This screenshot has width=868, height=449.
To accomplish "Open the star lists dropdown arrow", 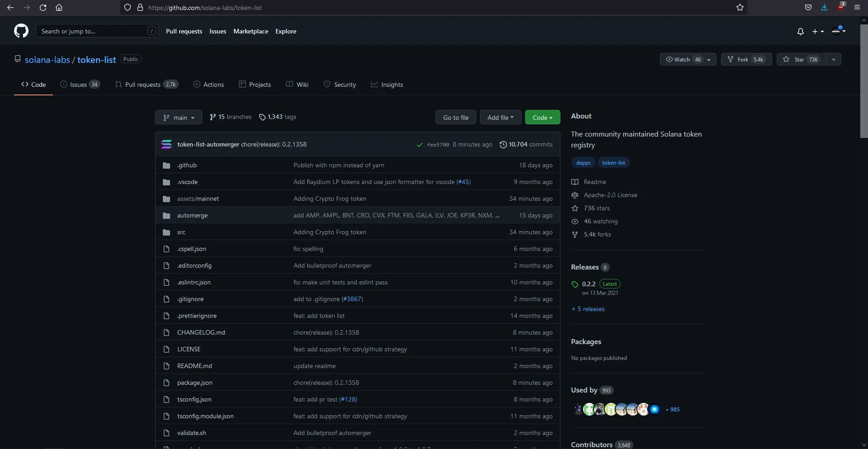I will (834, 59).
